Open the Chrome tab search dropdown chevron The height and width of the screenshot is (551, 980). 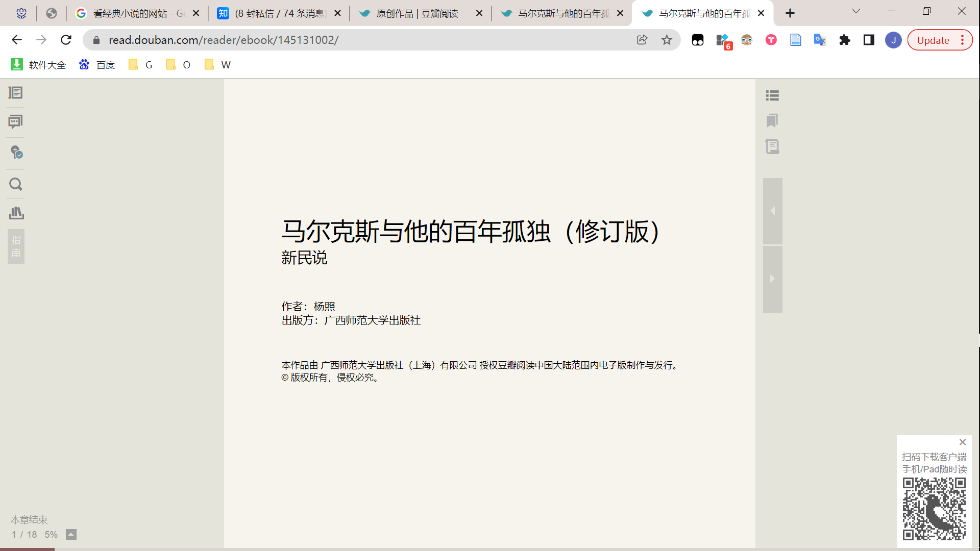[856, 12]
